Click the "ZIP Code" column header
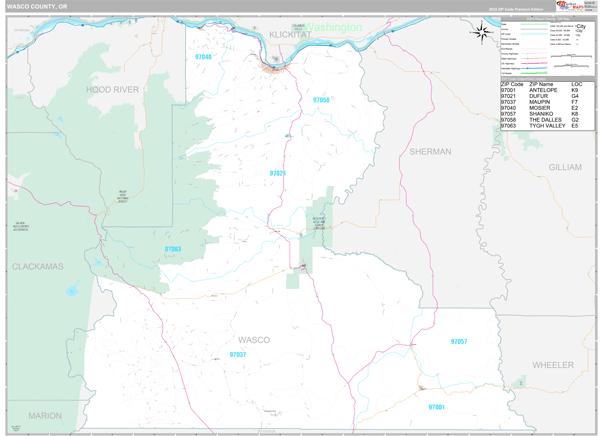The height and width of the screenshot is (436, 600). pyautogui.click(x=512, y=84)
